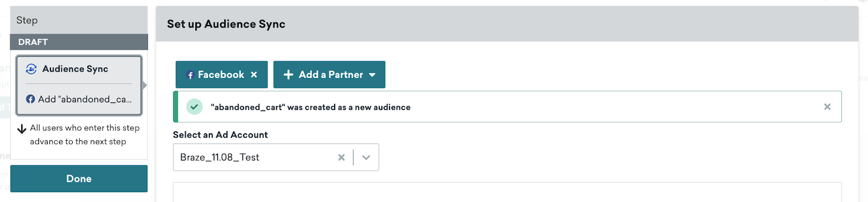
Task: Click the All users who enter this step text
Action: (x=85, y=135)
